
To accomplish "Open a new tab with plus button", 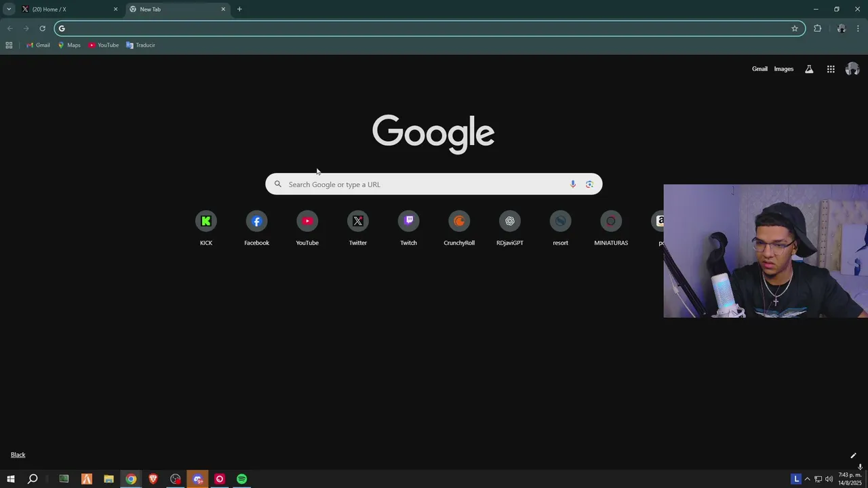I will pyautogui.click(x=239, y=9).
